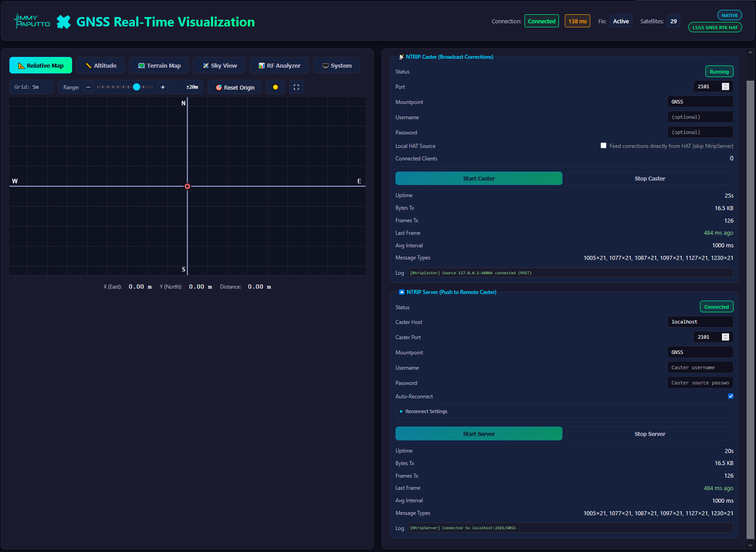756x552 pixels.
Task: Click the GNSS satellite logo in header
Action: point(64,22)
